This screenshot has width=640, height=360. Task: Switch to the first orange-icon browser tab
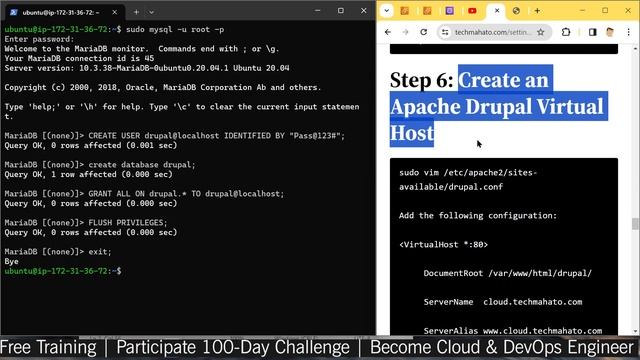(404, 11)
